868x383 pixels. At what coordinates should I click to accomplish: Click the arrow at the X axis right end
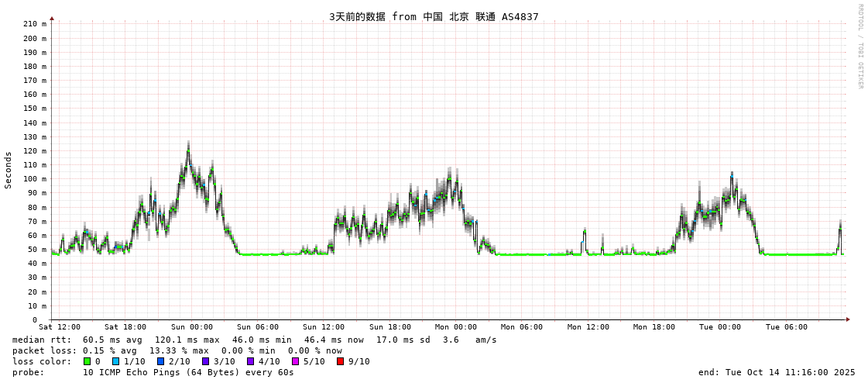coord(848,319)
